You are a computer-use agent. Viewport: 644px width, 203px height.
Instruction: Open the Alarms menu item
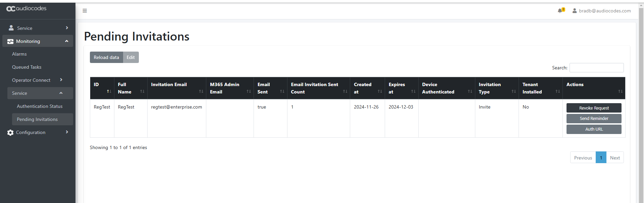(x=19, y=54)
